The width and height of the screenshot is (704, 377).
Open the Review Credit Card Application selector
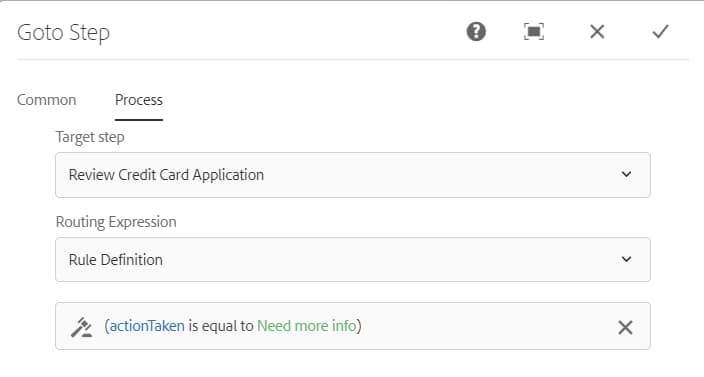click(x=353, y=175)
